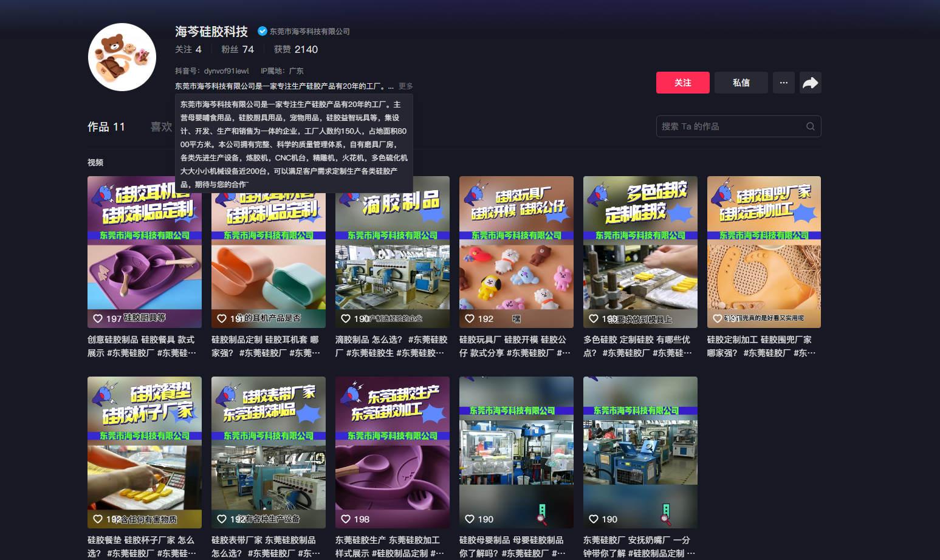
Task: Click the heart icon on the 硅胶玩具厂 video
Action: click(469, 318)
